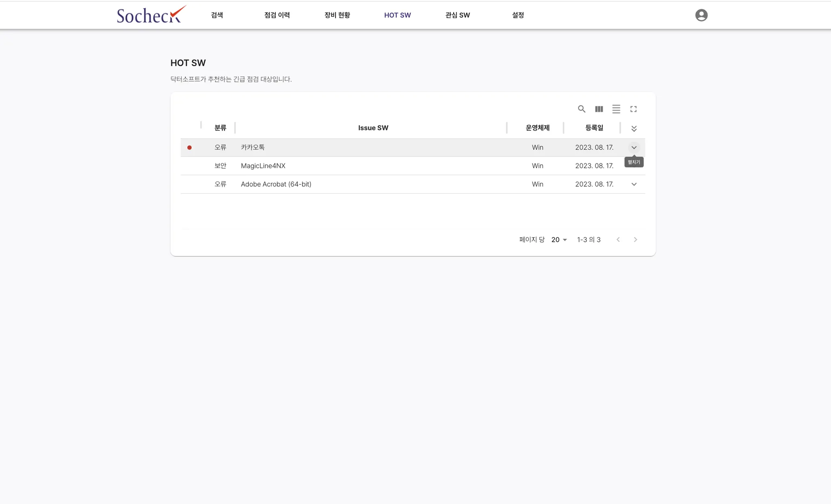This screenshot has width=831, height=504.
Task: Expand the Adobe Acrobat (64-bit) row
Action: pyautogui.click(x=634, y=184)
